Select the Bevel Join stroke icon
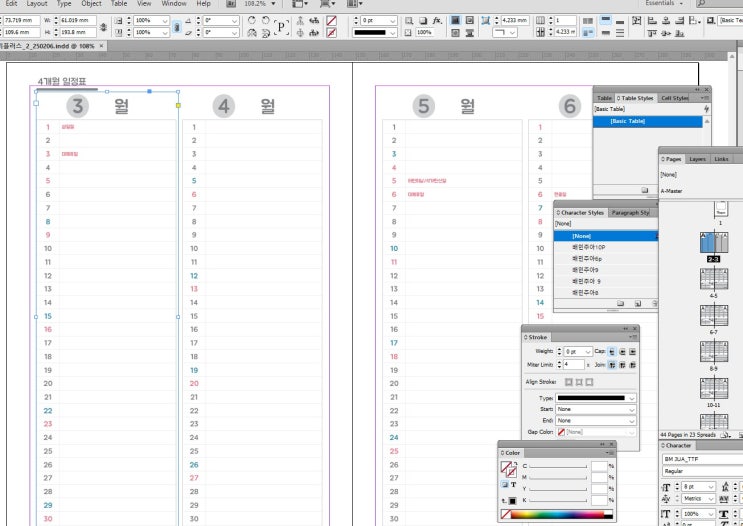 pyautogui.click(x=633, y=365)
